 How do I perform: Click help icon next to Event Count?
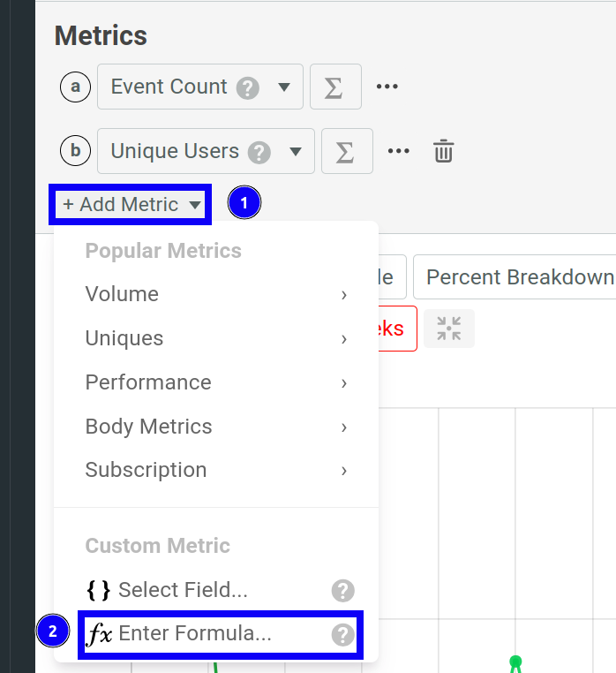coord(248,88)
